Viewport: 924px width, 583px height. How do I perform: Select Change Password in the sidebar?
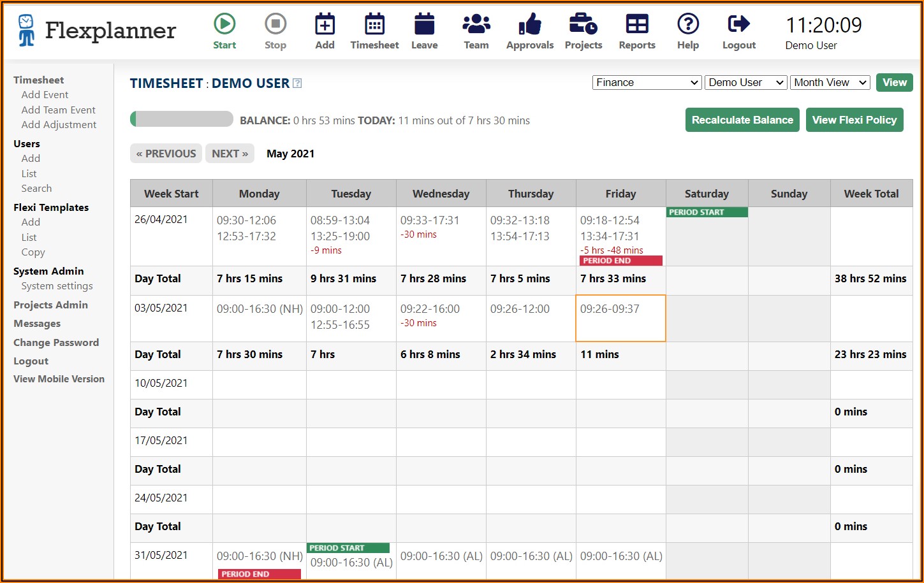pos(56,342)
